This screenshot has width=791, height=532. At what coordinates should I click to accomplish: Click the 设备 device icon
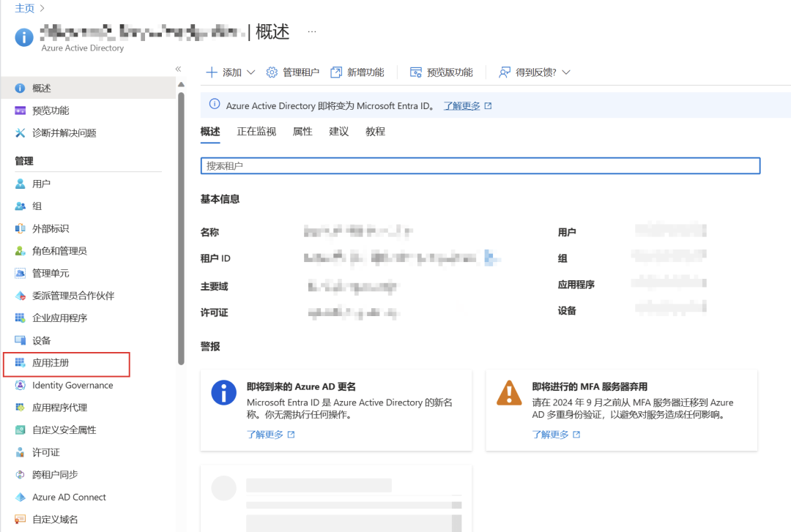20,340
